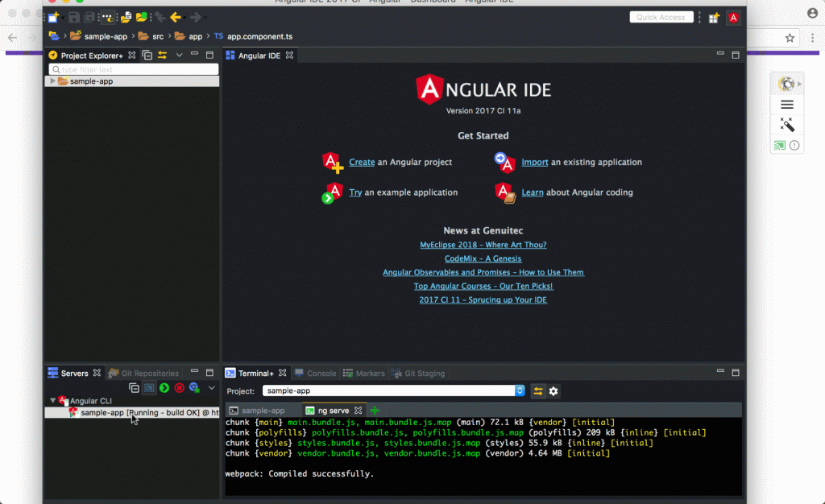The width and height of the screenshot is (825, 504).
Task: Open the Back history dropdown arrow
Action: pyautogui.click(x=184, y=18)
